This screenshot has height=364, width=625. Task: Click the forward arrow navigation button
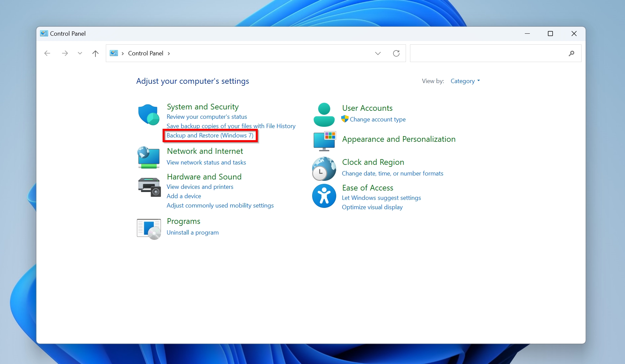coord(65,53)
